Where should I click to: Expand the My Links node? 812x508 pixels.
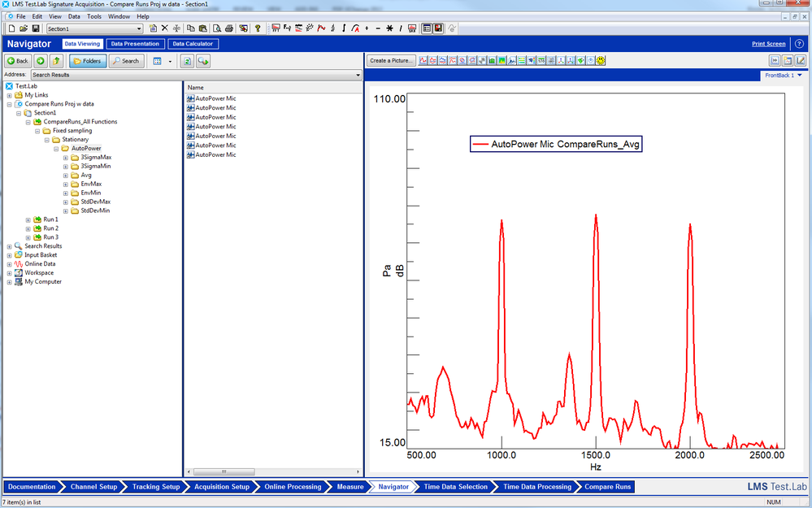pyautogui.click(x=9, y=96)
